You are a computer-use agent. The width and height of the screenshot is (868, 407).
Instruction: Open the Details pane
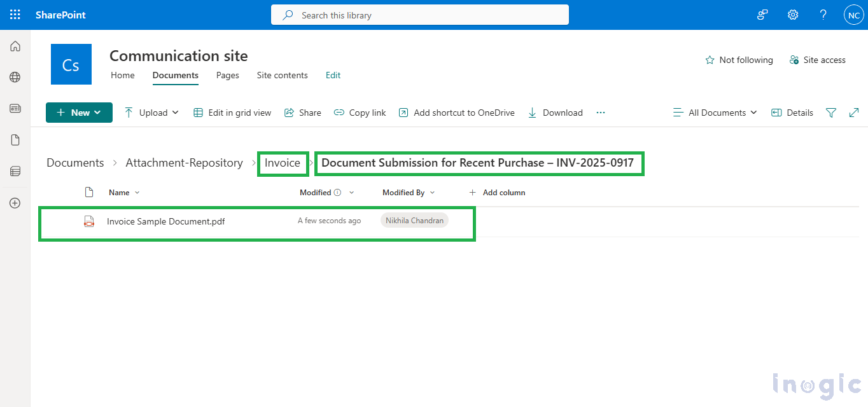tap(792, 113)
